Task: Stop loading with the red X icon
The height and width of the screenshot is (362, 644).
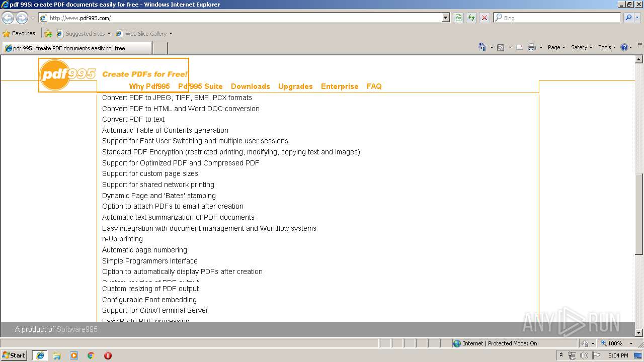Action: (x=485, y=18)
